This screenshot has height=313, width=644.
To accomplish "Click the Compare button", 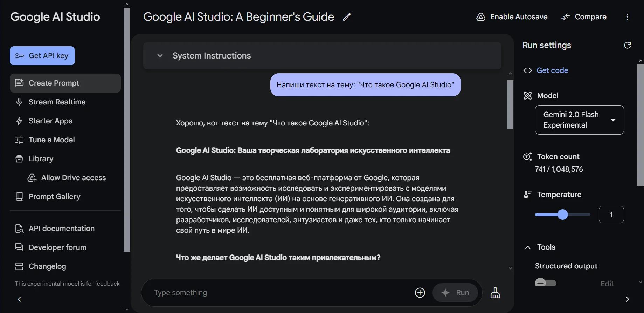I will click(584, 17).
